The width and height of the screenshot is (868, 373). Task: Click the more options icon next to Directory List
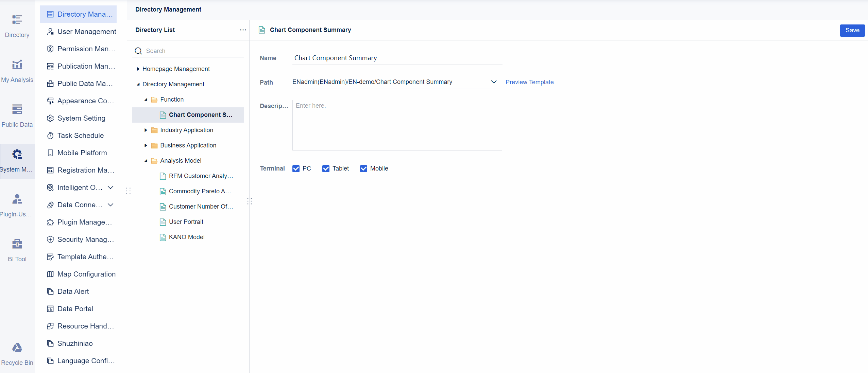pos(242,30)
